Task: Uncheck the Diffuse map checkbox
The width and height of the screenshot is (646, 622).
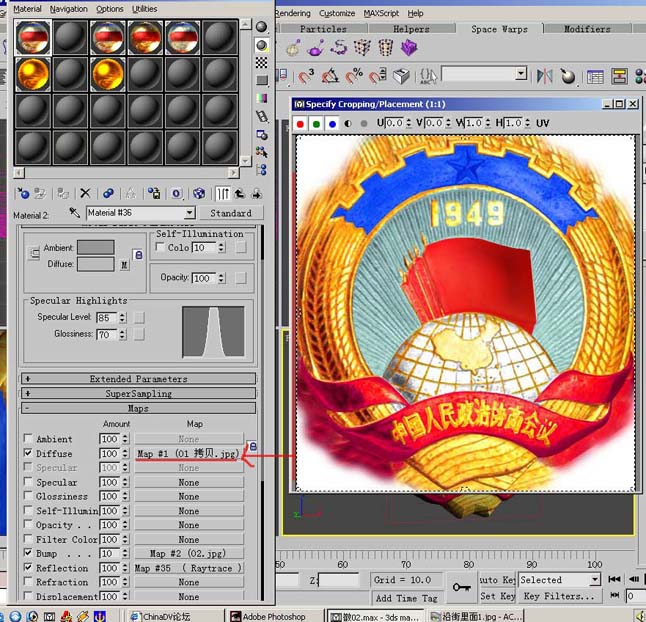Action: pos(28,452)
